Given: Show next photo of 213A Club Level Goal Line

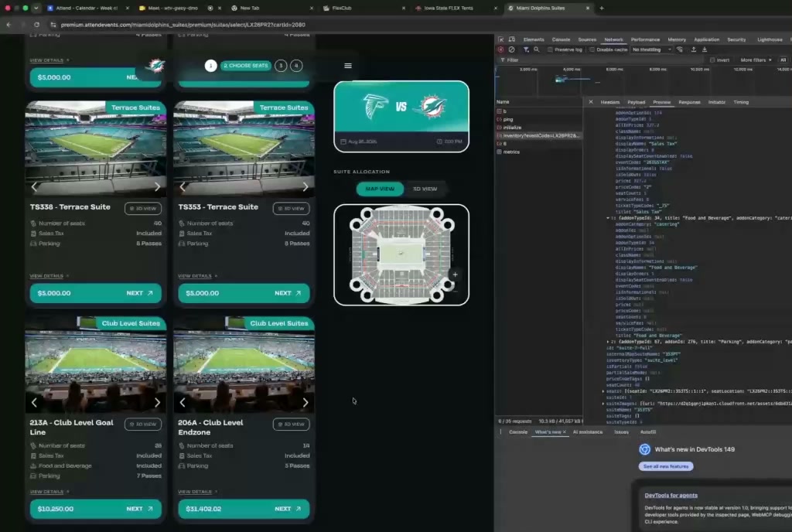Looking at the screenshot, I should (x=157, y=402).
